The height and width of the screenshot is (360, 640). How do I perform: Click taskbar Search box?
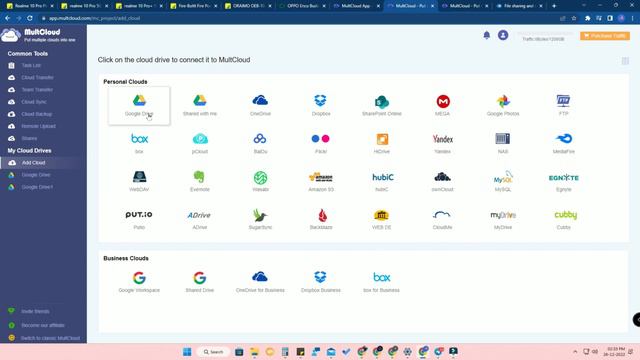tap(213, 351)
